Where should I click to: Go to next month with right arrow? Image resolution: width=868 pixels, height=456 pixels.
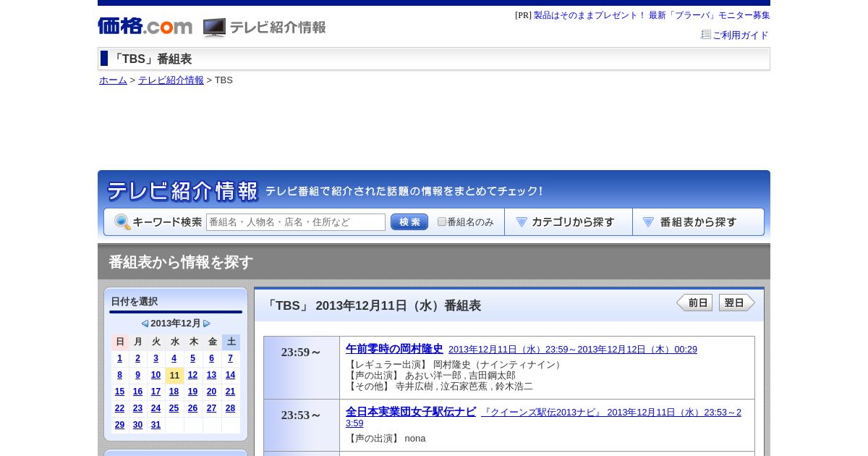(207, 324)
